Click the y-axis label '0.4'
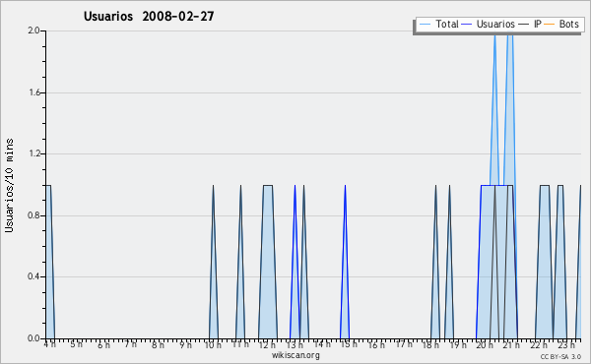The width and height of the screenshot is (591, 364). coord(33,276)
